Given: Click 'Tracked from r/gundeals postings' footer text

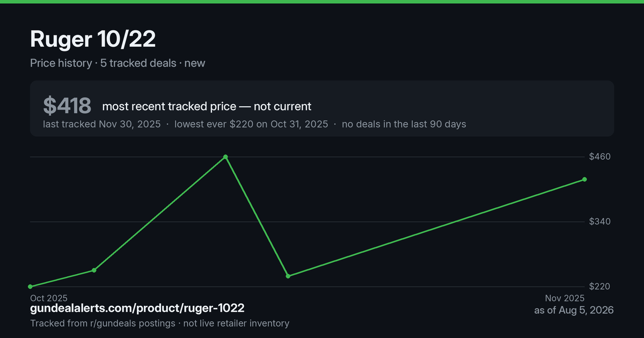Looking at the screenshot, I should pyautogui.click(x=103, y=323).
